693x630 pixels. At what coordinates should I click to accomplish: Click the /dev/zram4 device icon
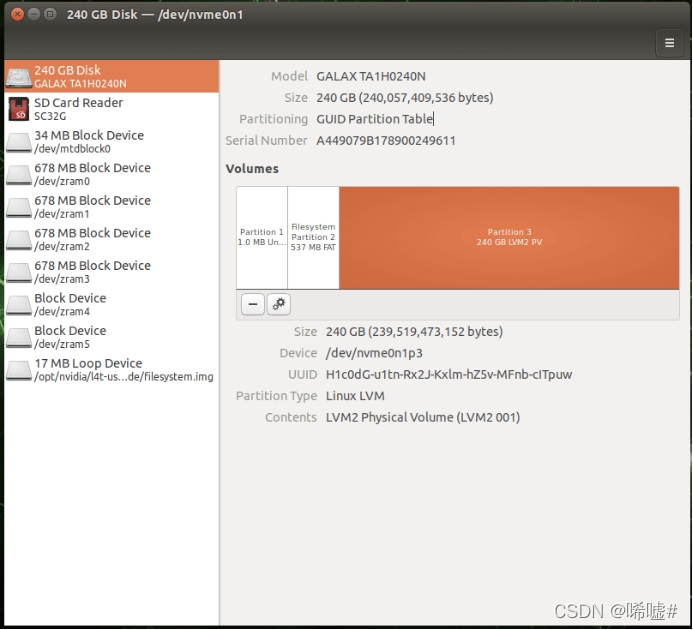coord(19,305)
